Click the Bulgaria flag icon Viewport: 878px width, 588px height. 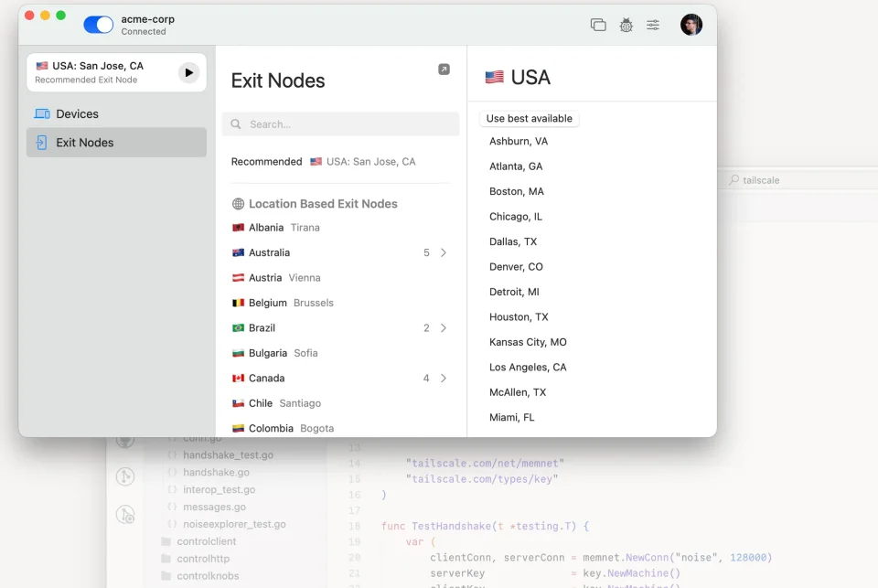(x=238, y=353)
